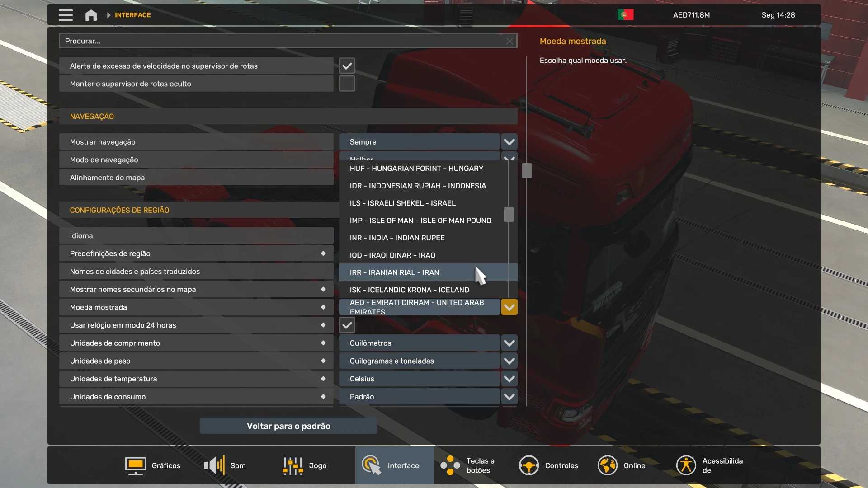This screenshot has height=488, width=868.
Task: Open Controles steering wheel icon
Action: coord(528,465)
